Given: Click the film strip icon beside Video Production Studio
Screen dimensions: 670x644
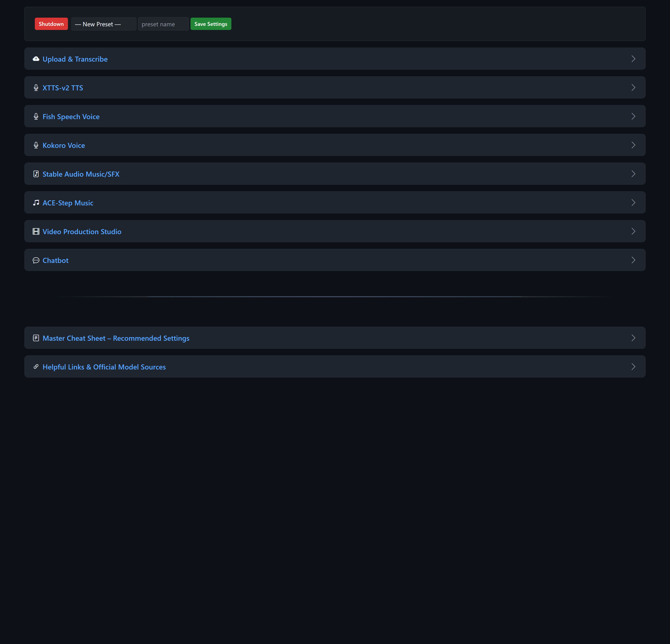Looking at the screenshot, I should point(36,231).
